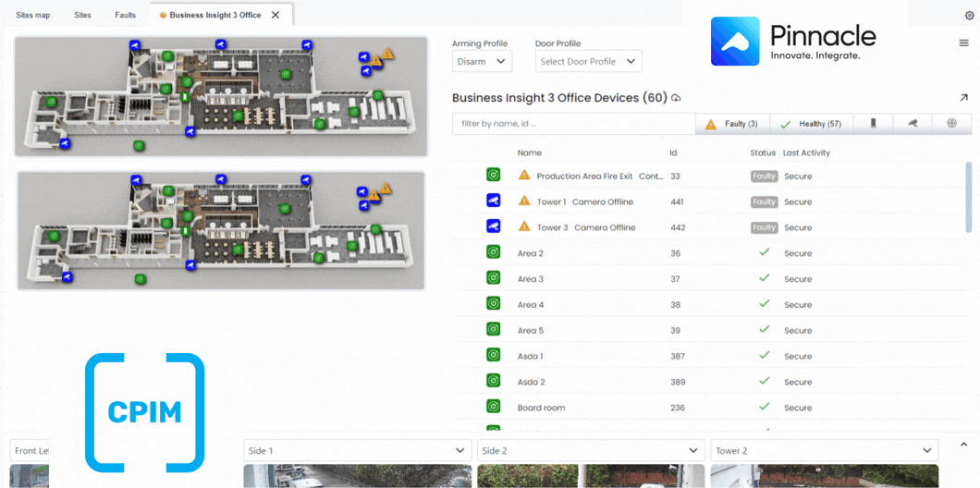Click the filter by name, id search field
Screen dimensions: 980x488
[574, 124]
